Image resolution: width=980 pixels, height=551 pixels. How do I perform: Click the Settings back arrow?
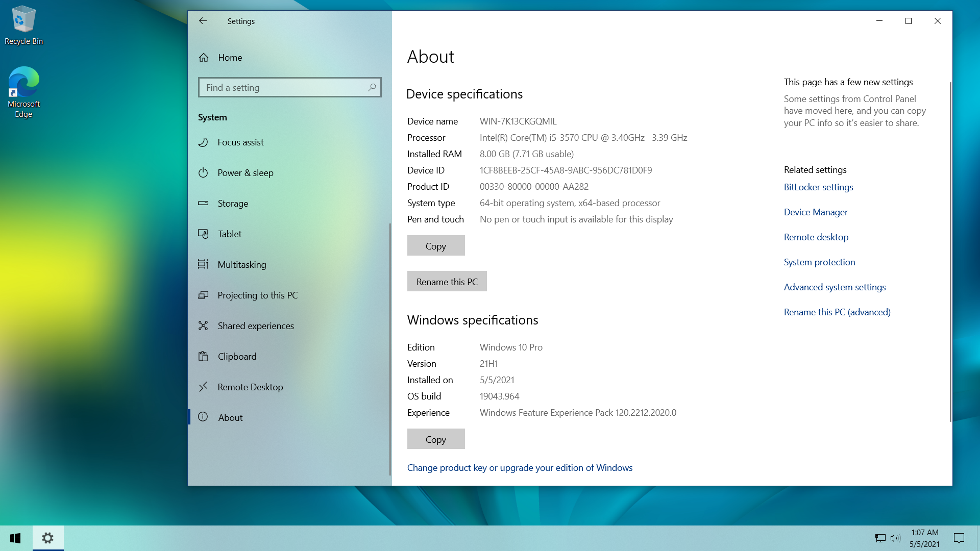pos(203,21)
